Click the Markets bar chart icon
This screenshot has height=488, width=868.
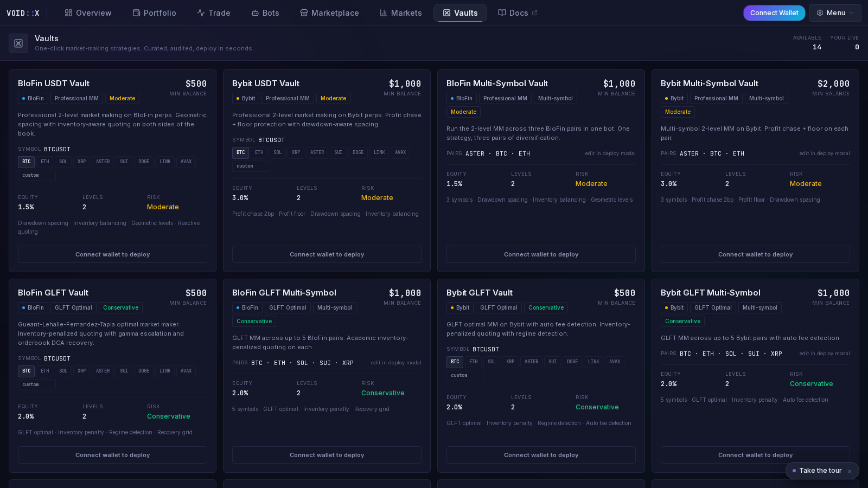pyautogui.click(x=384, y=13)
